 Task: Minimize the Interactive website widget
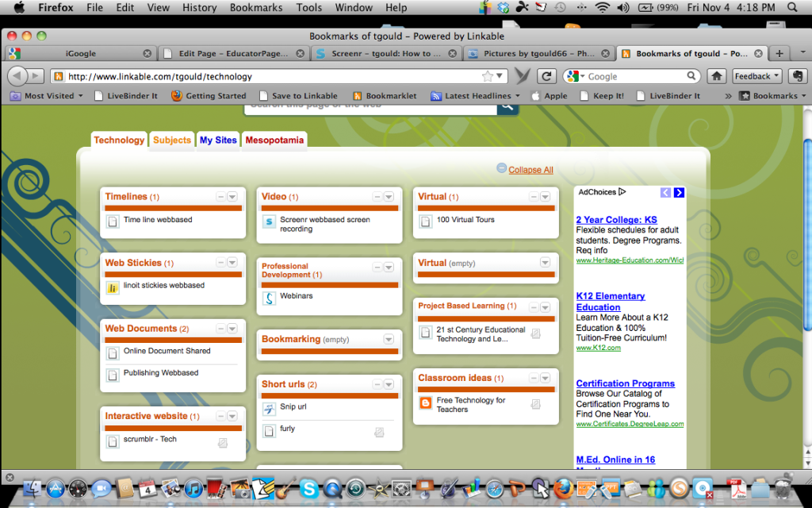(220, 416)
